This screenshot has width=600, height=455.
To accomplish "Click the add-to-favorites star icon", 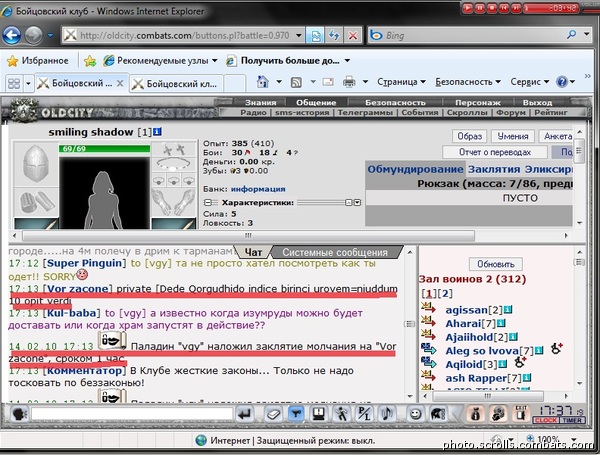I will 90,61.
